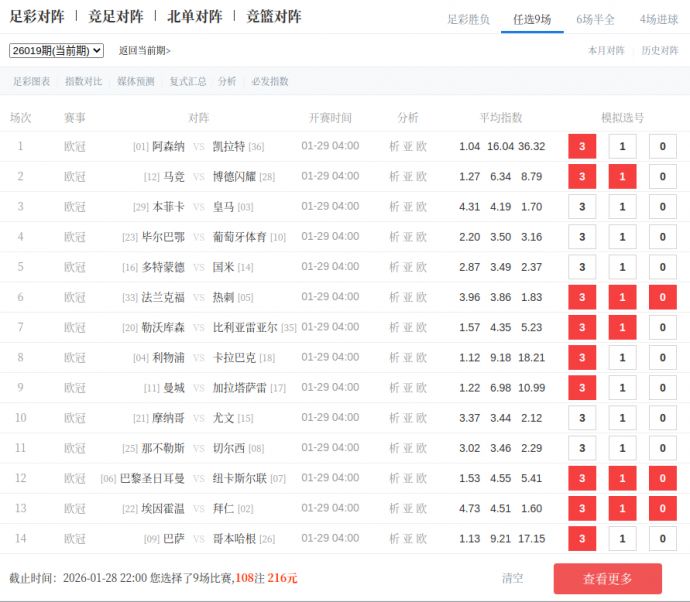Open the 历史对阵 link
Viewport: 690px width, 602px height.
point(659,51)
